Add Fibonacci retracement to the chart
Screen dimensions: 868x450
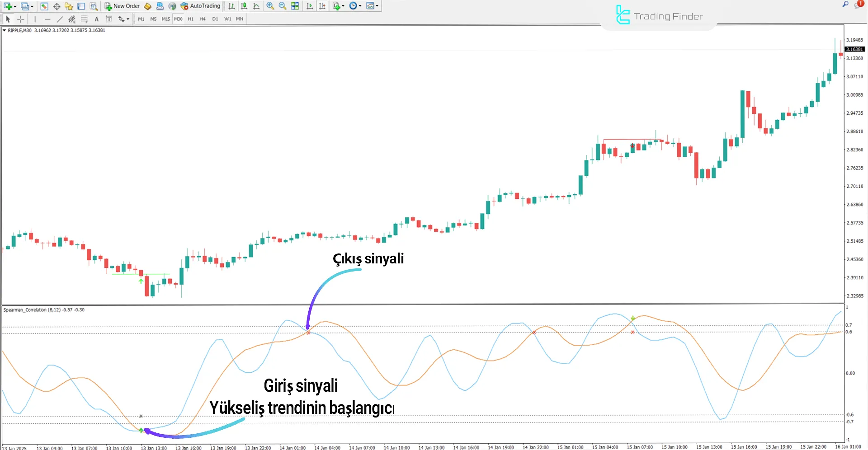84,19
